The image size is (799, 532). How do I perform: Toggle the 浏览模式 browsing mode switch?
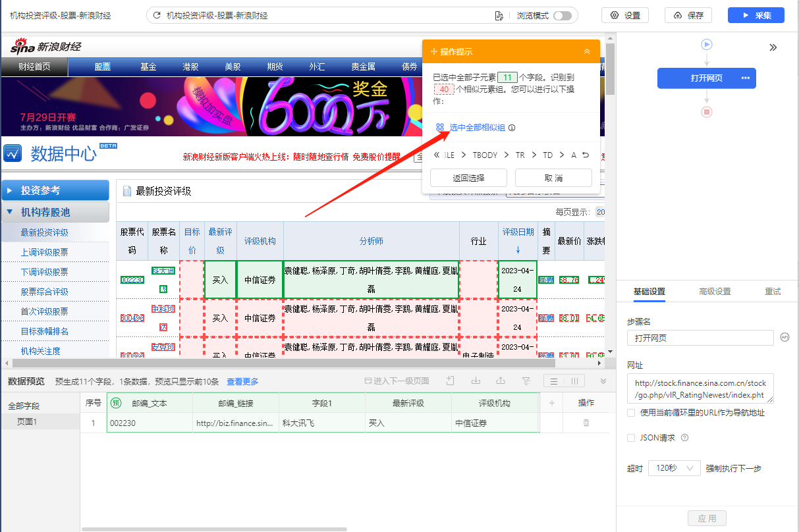click(562, 15)
